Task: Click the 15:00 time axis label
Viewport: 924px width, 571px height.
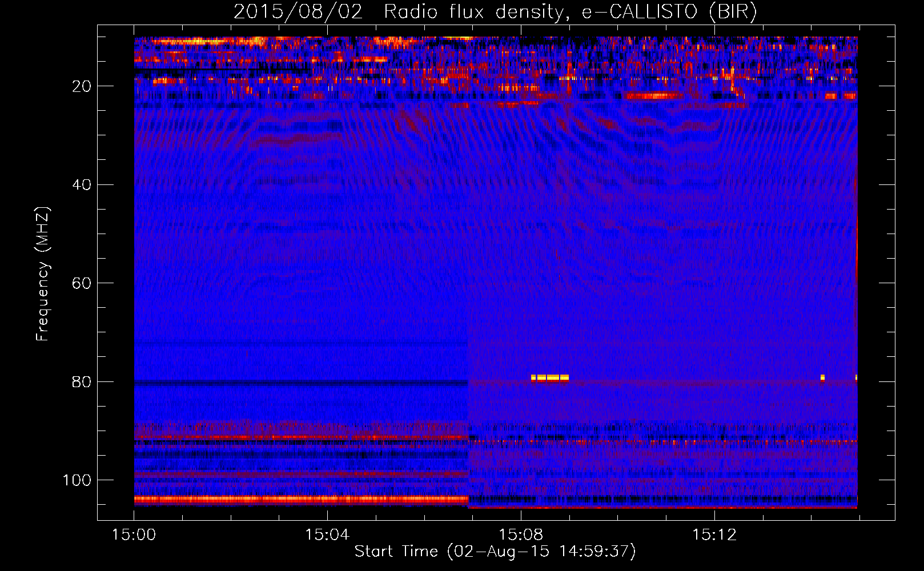Action: point(134,535)
